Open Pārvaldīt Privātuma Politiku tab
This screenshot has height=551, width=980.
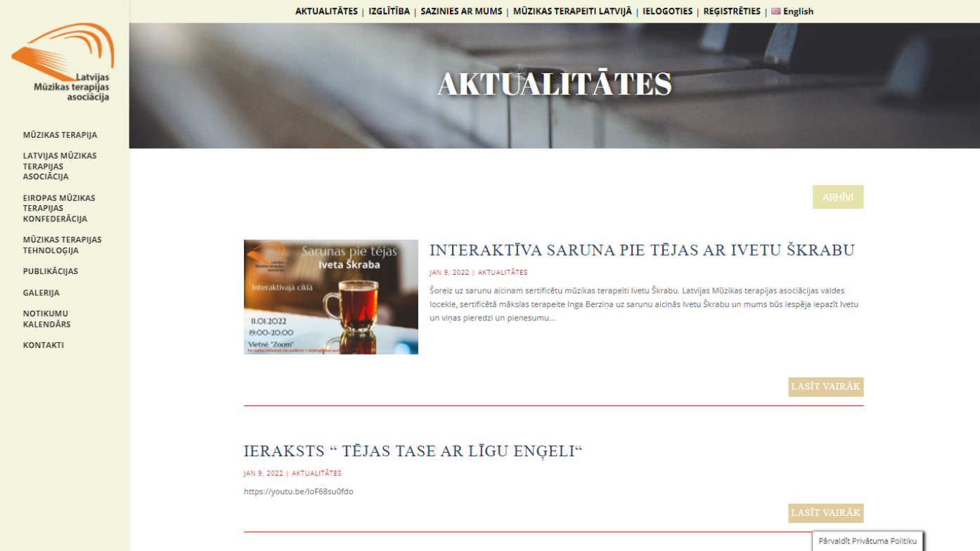coord(868,540)
